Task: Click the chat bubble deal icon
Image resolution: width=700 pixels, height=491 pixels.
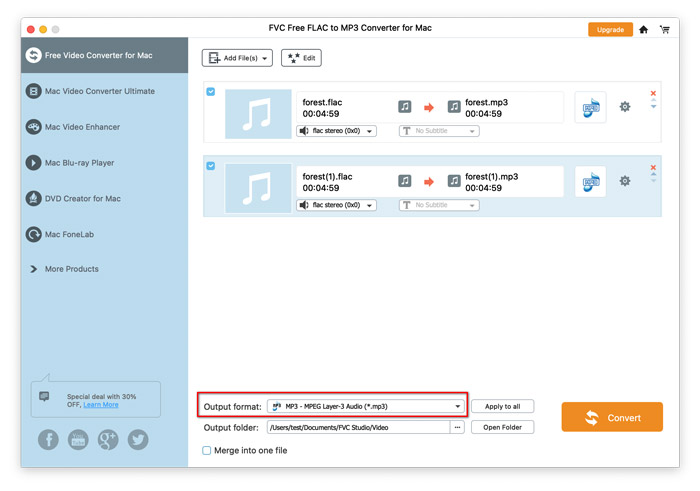Action: [x=44, y=396]
